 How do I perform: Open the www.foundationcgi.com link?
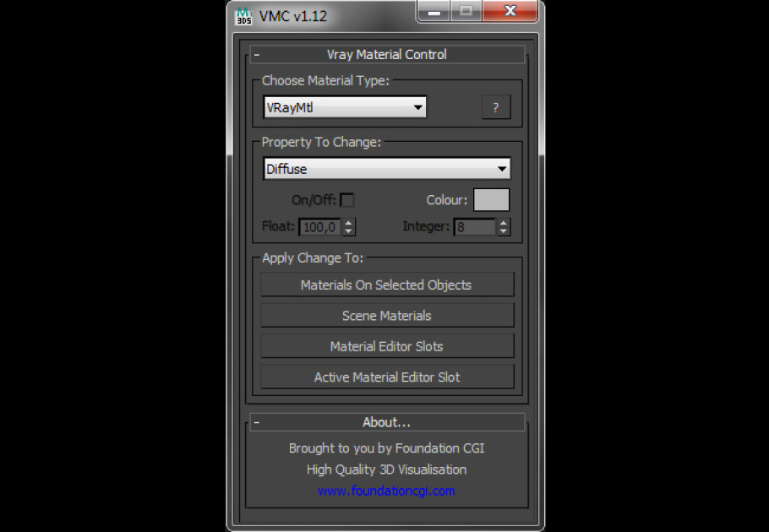coord(386,491)
